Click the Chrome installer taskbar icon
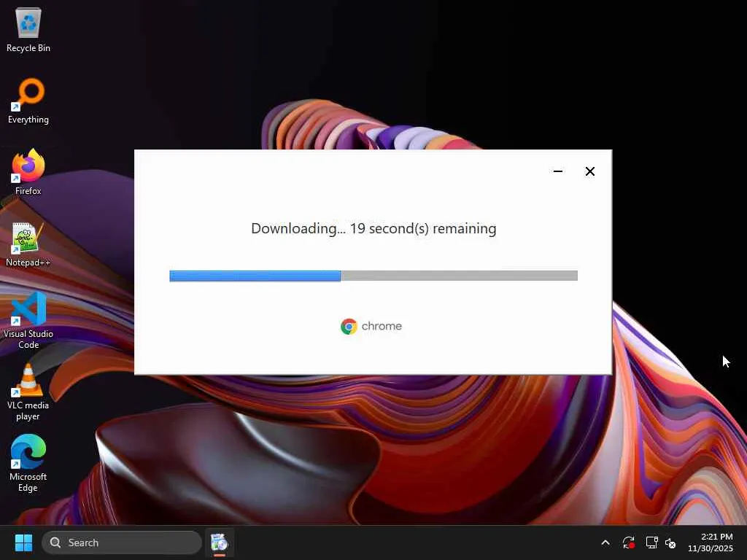The height and width of the screenshot is (560, 747). [220, 542]
